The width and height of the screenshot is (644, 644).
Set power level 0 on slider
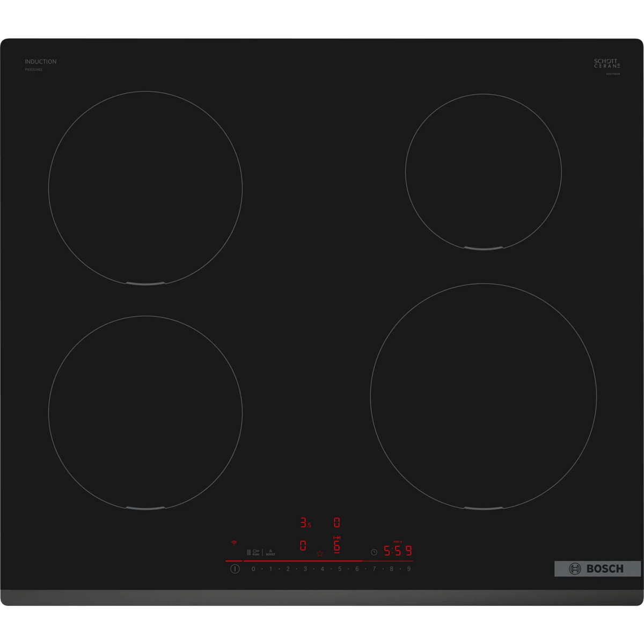[253, 569]
